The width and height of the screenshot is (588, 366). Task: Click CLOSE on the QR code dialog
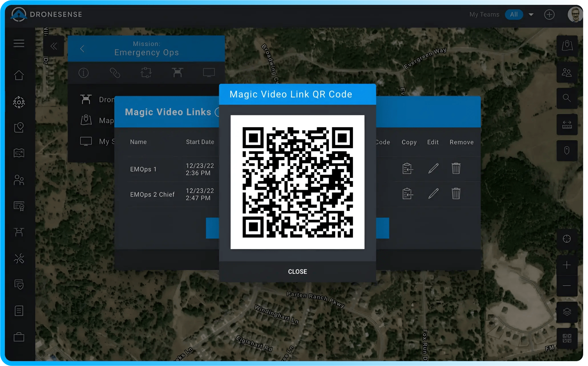pos(297,272)
